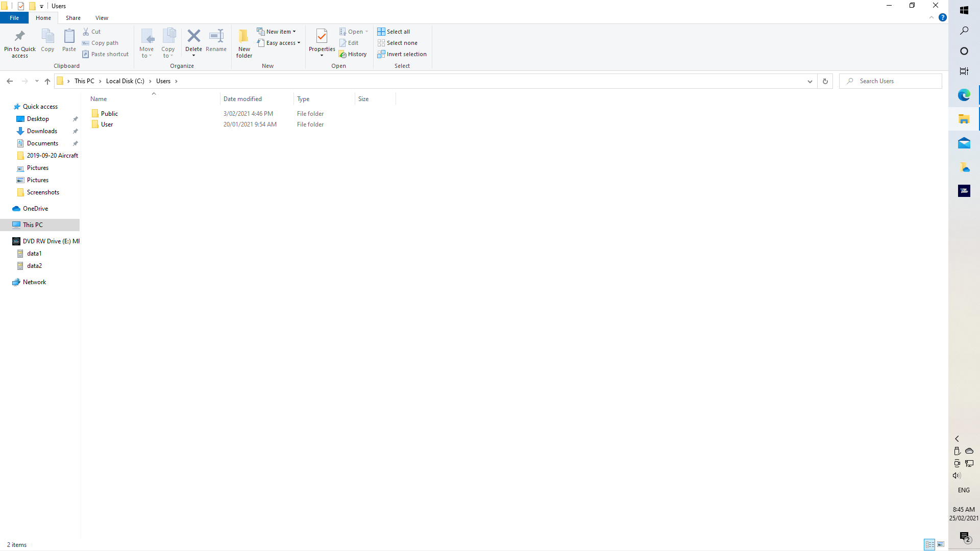Open the address bar history dropdown

810,81
